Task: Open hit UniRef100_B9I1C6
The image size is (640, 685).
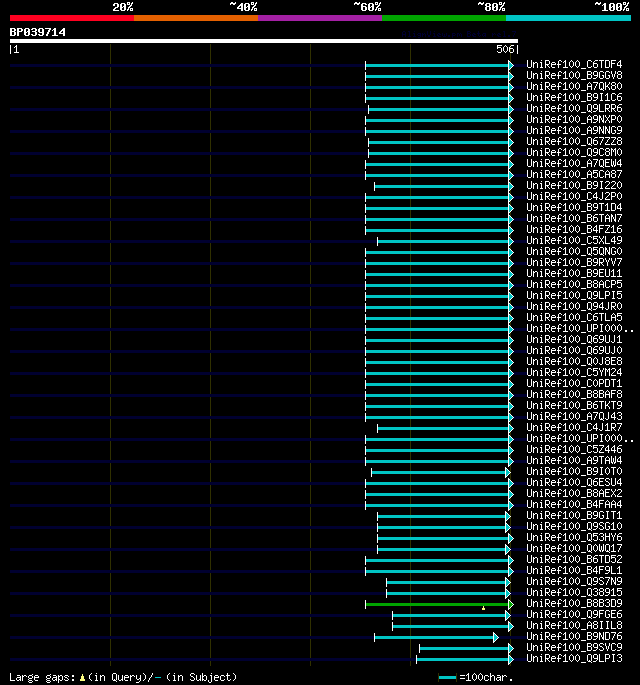Action: tap(574, 97)
